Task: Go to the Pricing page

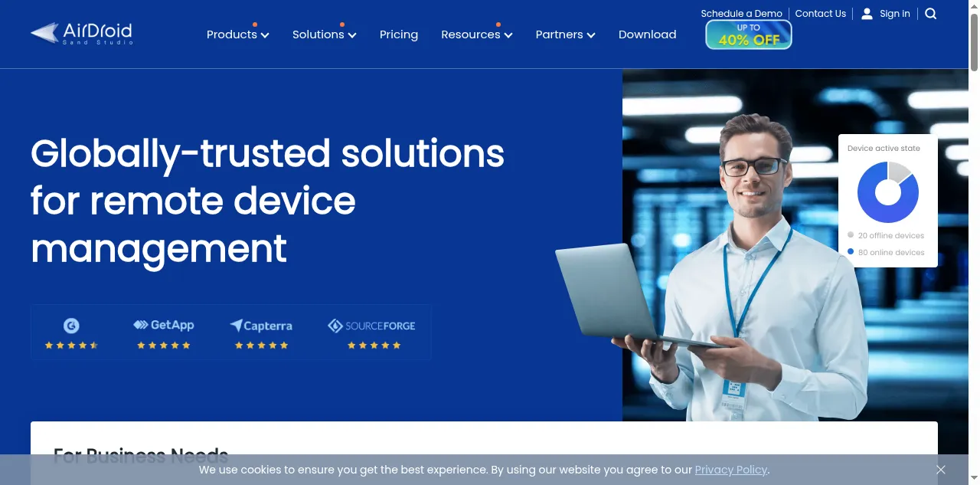Action: click(x=399, y=34)
